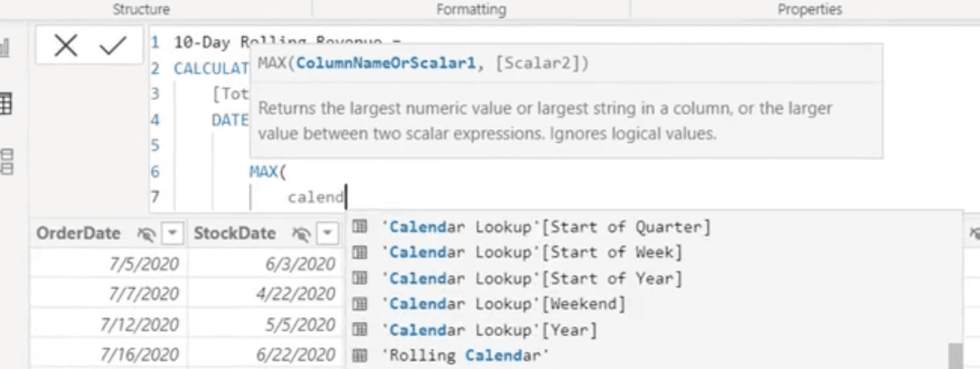Open OrderDate column filter dropdown
This screenshot has width=980, height=369.
tap(173, 233)
